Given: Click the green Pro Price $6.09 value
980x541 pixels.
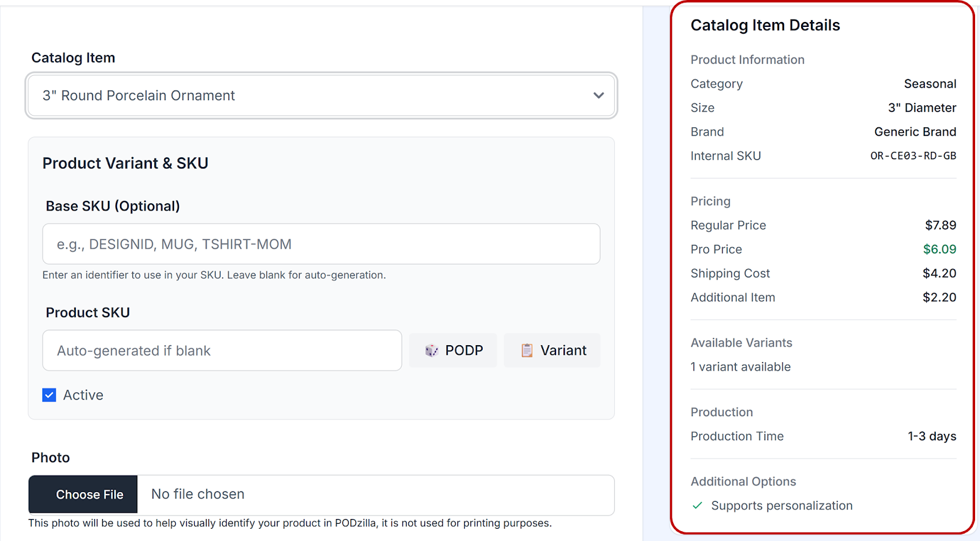Looking at the screenshot, I should (x=939, y=250).
